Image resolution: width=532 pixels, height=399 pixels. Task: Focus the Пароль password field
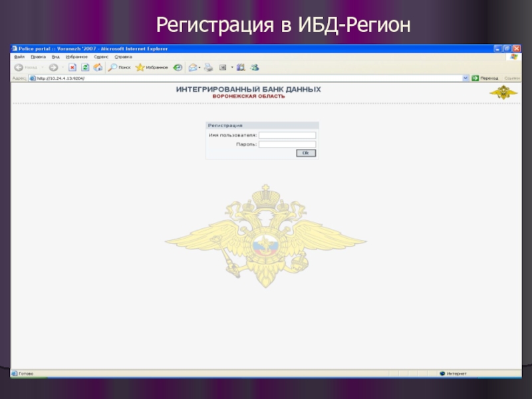pos(287,144)
